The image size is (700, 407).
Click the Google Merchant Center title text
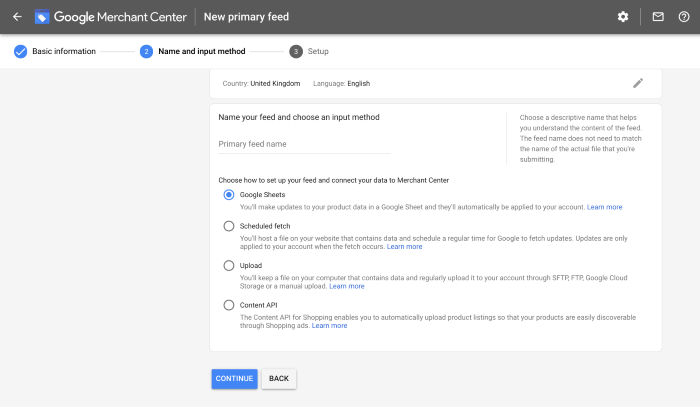pyautogui.click(x=120, y=17)
